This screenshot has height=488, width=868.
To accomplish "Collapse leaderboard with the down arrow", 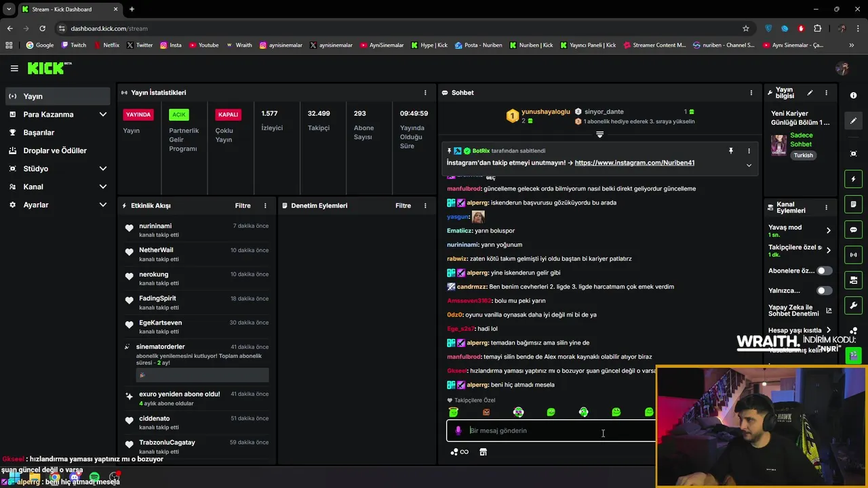I will pos(599,135).
